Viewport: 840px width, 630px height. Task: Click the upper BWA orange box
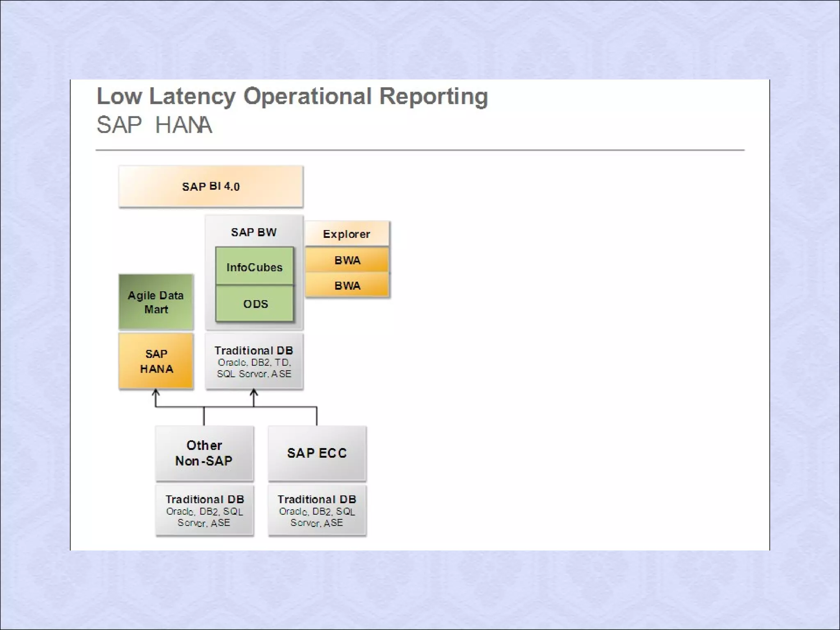[347, 260]
